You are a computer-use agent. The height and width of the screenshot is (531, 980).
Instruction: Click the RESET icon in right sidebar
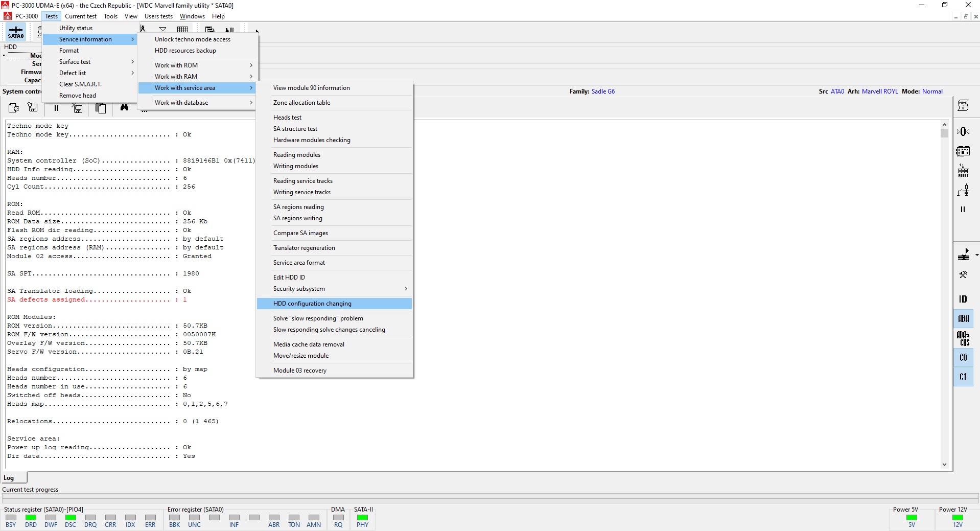point(963,171)
